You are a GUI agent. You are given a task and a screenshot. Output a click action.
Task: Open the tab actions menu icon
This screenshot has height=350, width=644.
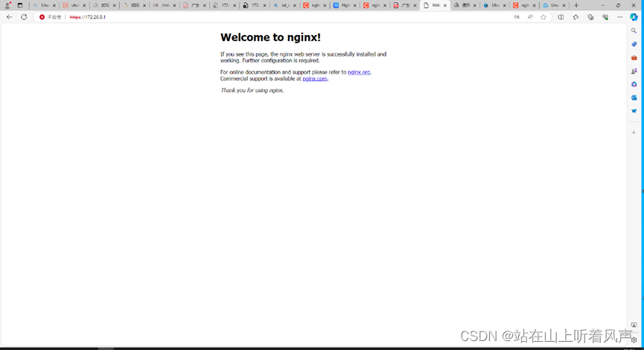[x=19, y=5]
